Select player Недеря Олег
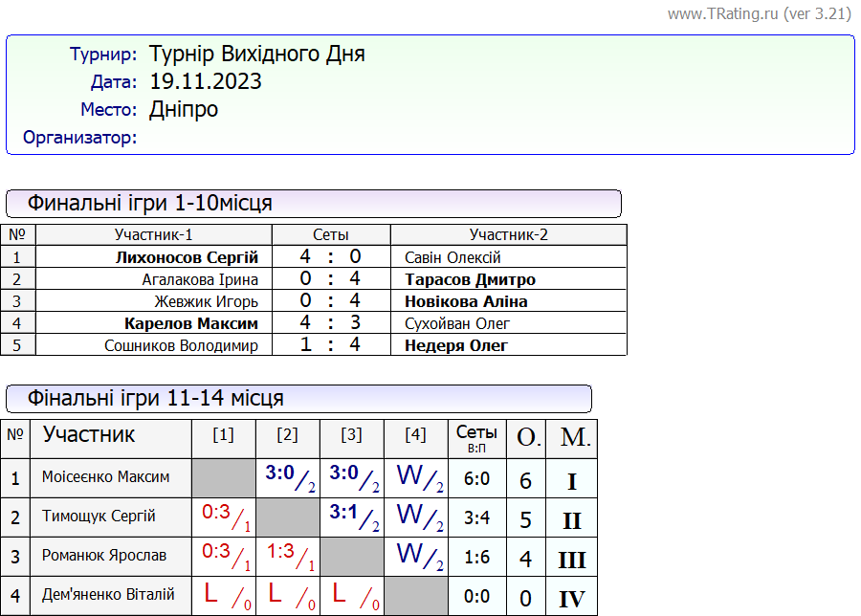 tap(456, 345)
